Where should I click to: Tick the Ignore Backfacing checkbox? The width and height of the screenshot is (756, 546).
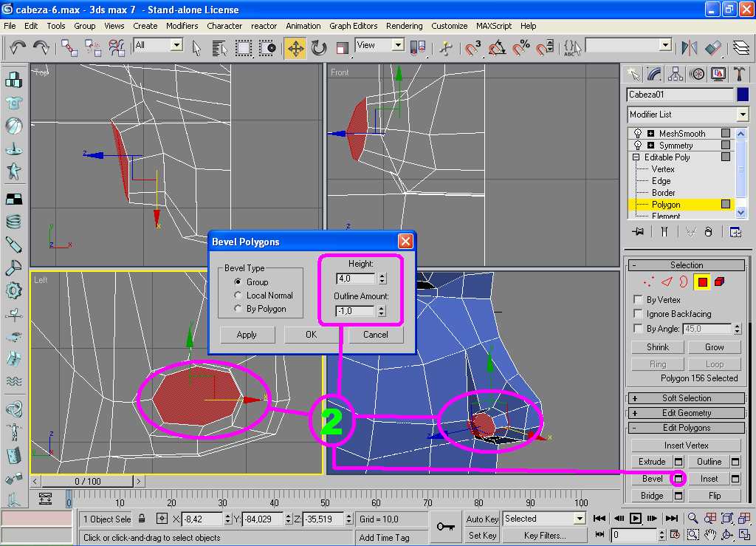coord(639,314)
